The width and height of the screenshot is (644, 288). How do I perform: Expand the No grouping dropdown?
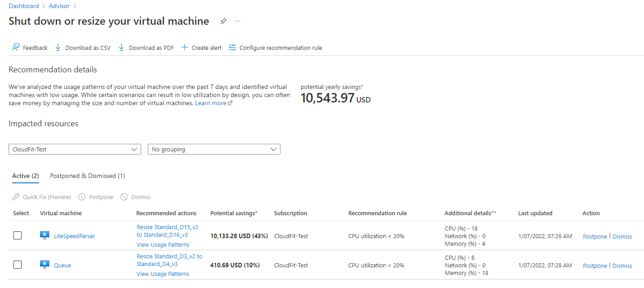tap(214, 149)
